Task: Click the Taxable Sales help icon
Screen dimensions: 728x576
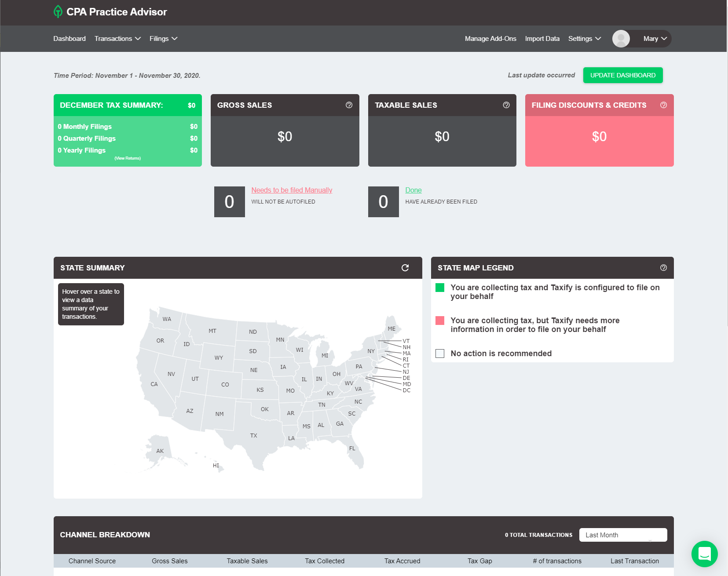Action: [x=506, y=105]
